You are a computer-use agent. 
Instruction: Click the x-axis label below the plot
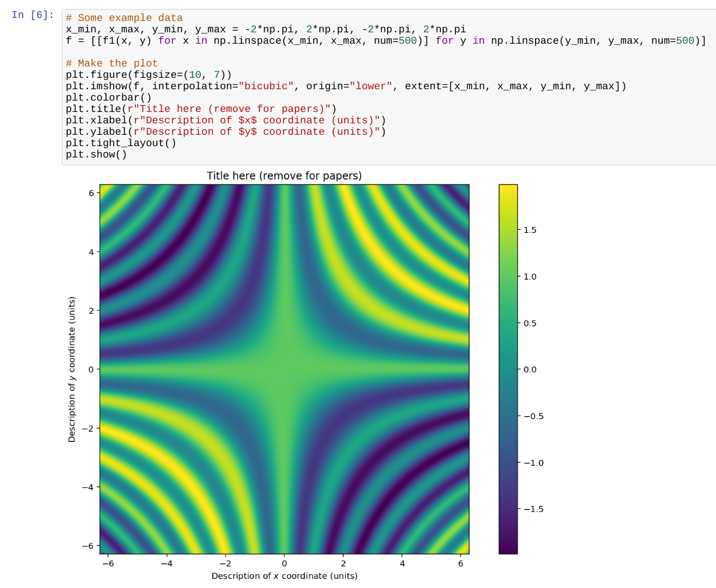click(284, 576)
